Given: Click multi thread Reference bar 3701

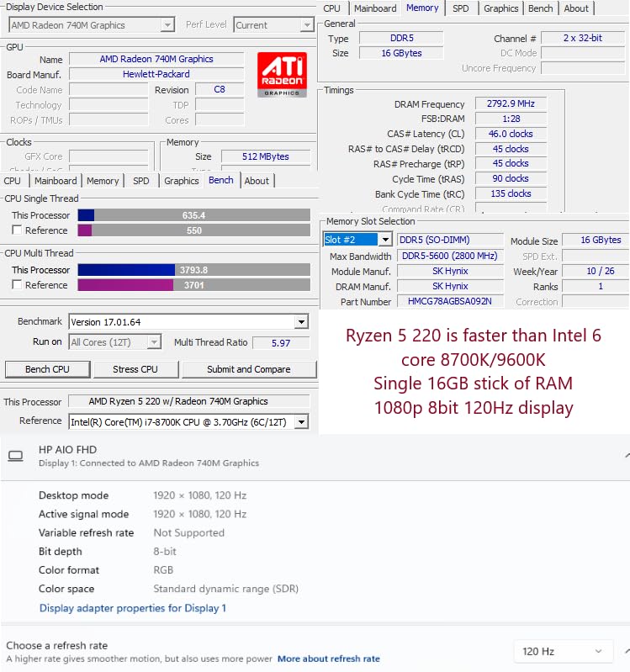Looking at the screenshot, I should 193,285.
